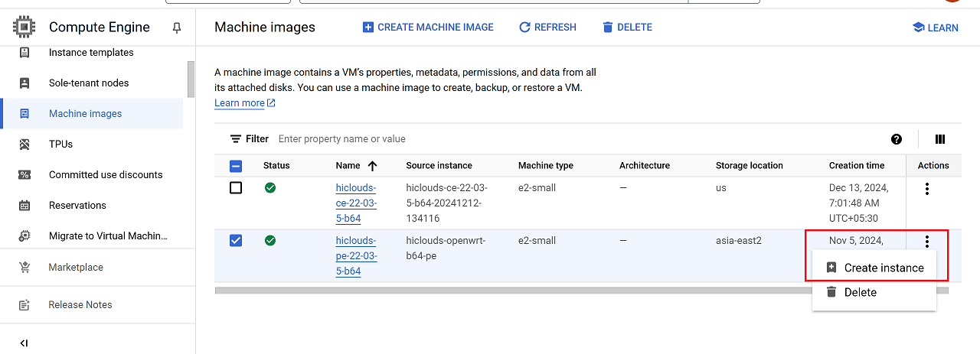Check the hiclouds-ce-22-03-5-b64 row checkbox
980x354 pixels.
click(x=236, y=187)
